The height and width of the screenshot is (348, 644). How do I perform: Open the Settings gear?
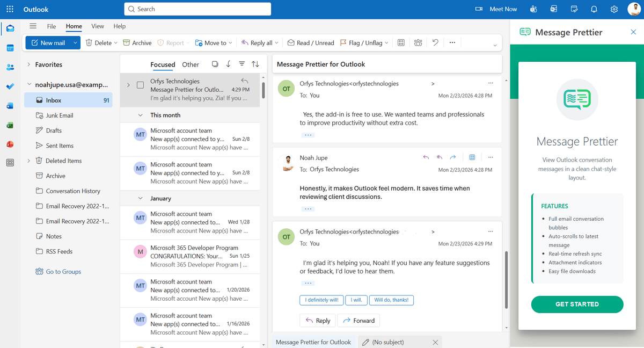tap(614, 9)
